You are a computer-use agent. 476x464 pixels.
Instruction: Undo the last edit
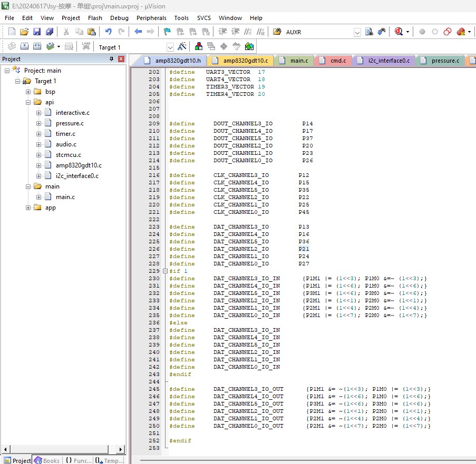tap(109, 32)
